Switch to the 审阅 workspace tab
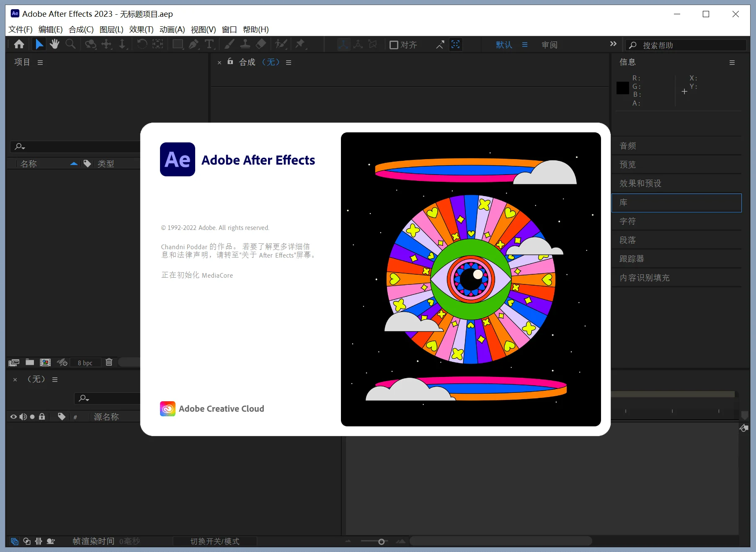This screenshot has height=552, width=756. click(550, 45)
